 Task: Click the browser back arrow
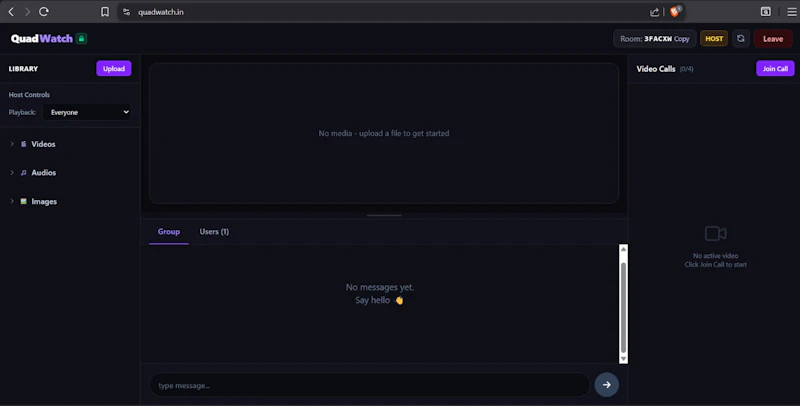coord(11,12)
